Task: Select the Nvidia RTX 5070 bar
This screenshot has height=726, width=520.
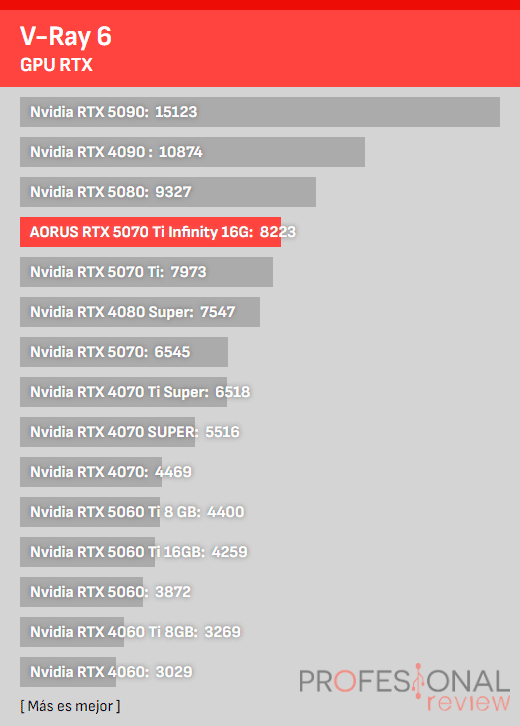Action: pyautogui.click(x=124, y=352)
